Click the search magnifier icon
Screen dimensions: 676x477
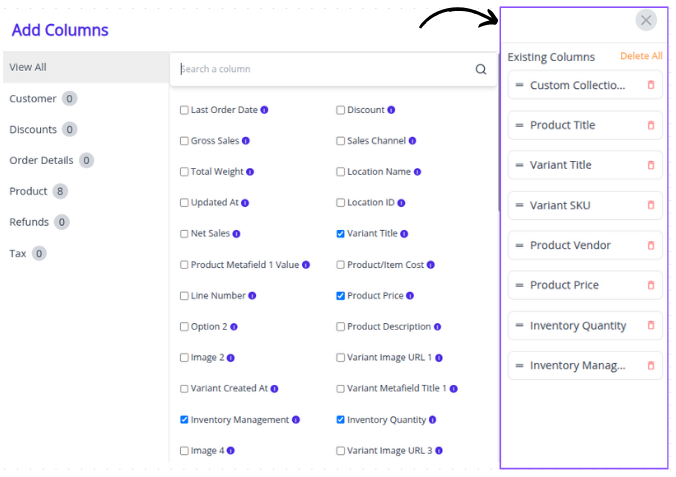coord(481,70)
